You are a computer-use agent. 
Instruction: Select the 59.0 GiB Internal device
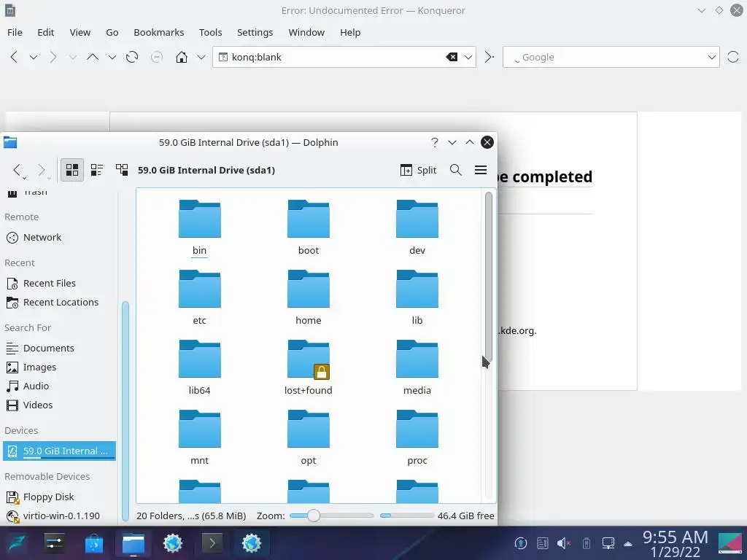[x=59, y=451]
